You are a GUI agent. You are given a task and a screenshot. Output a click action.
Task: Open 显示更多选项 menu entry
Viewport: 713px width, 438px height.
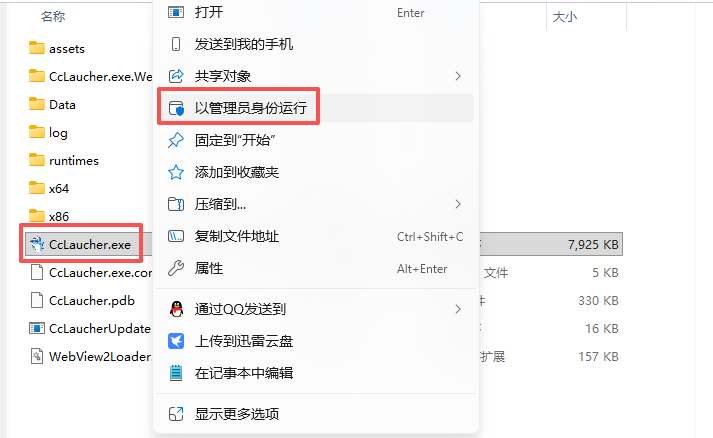[x=316, y=414]
